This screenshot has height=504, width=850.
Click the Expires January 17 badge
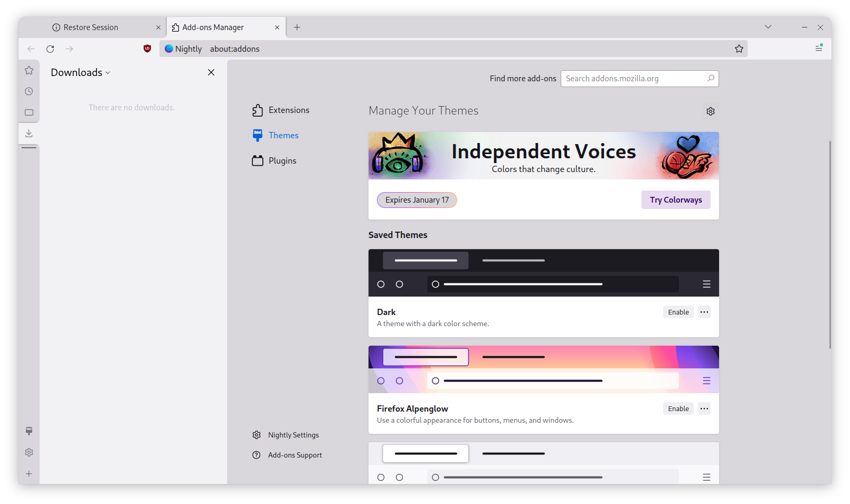pos(417,200)
